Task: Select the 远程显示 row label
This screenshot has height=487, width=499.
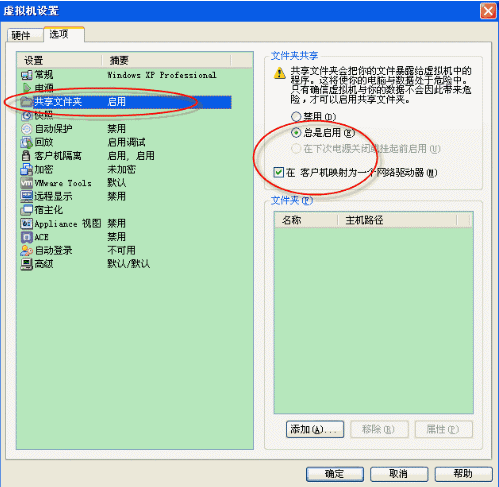Action: (53, 196)
